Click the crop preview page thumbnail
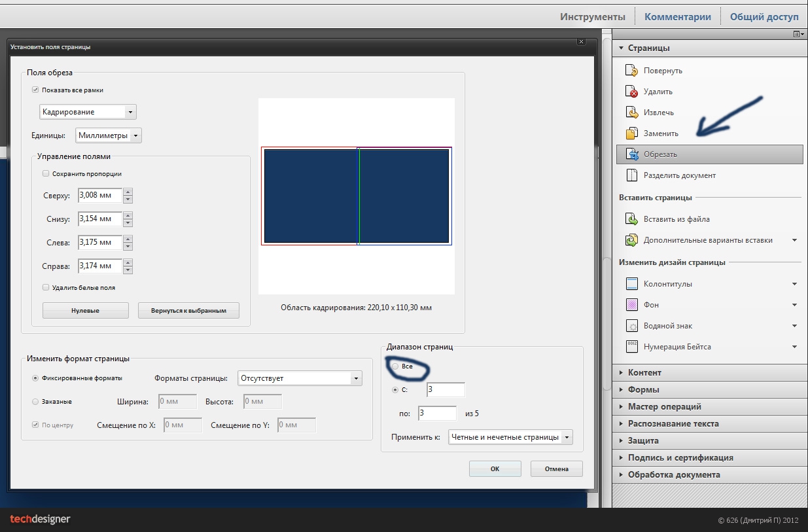 point(357,196)
